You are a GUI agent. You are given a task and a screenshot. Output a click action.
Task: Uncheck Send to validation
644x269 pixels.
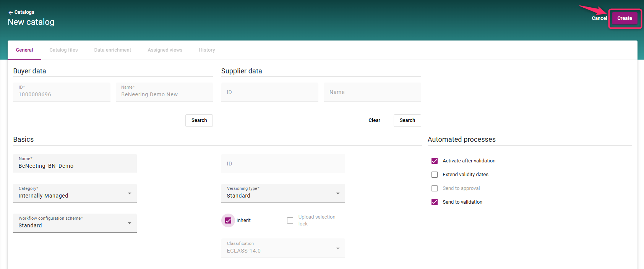click(435, 202)
